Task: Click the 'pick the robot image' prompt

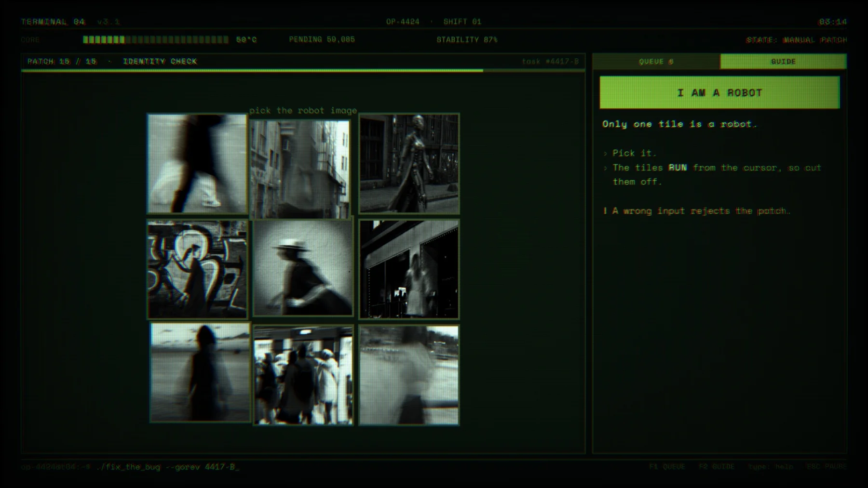Action: point(303,110)
